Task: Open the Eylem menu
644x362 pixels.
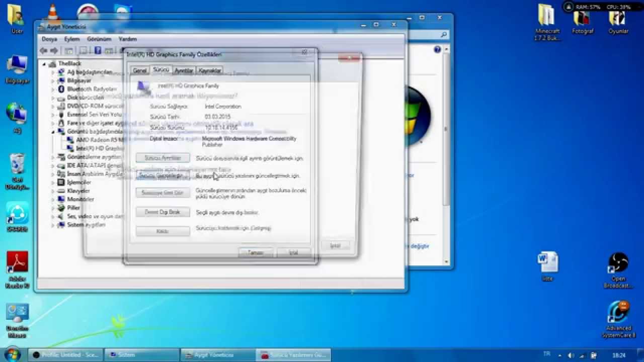Action: [x=72, y=39]
